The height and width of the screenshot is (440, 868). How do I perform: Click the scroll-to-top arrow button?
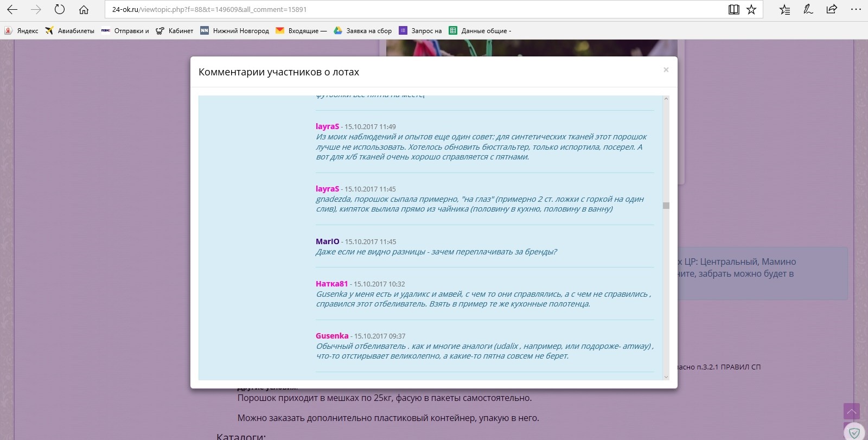[852, 412]
